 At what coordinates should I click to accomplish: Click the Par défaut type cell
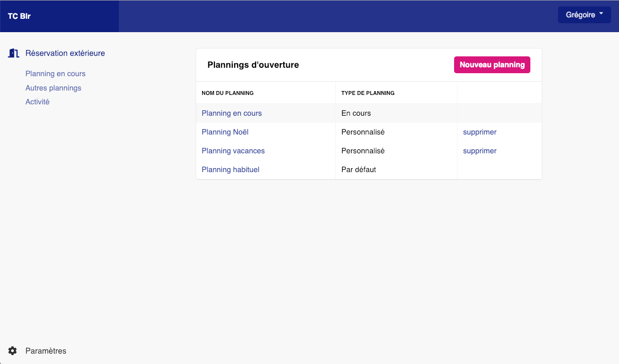click(x=359, y=170)
